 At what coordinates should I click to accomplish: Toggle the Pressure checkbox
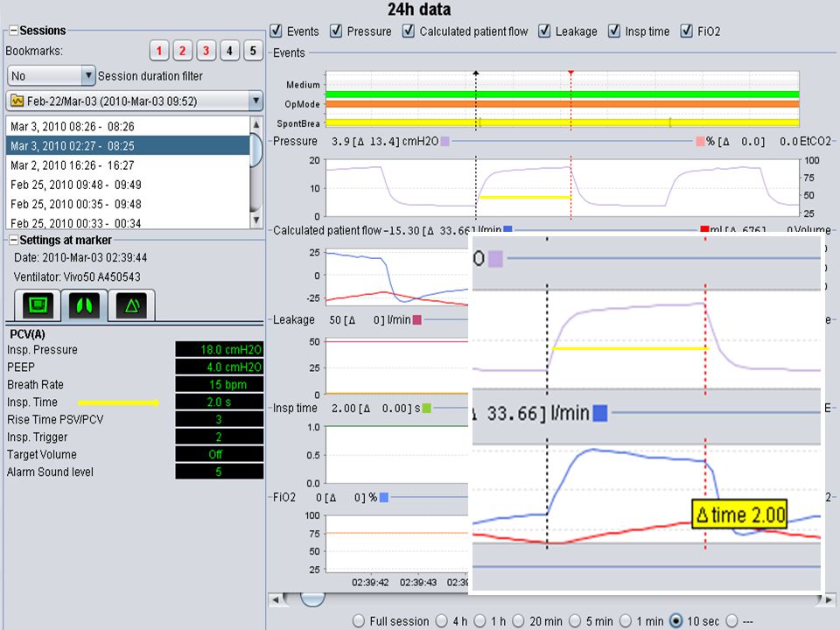336,31
